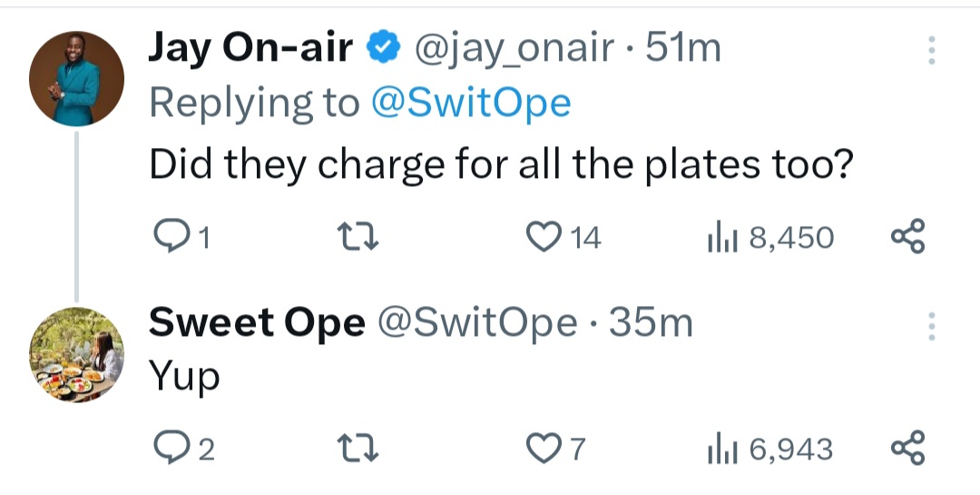
Task: Open Jay On-air's profile picture
Action: coord(76,78)
